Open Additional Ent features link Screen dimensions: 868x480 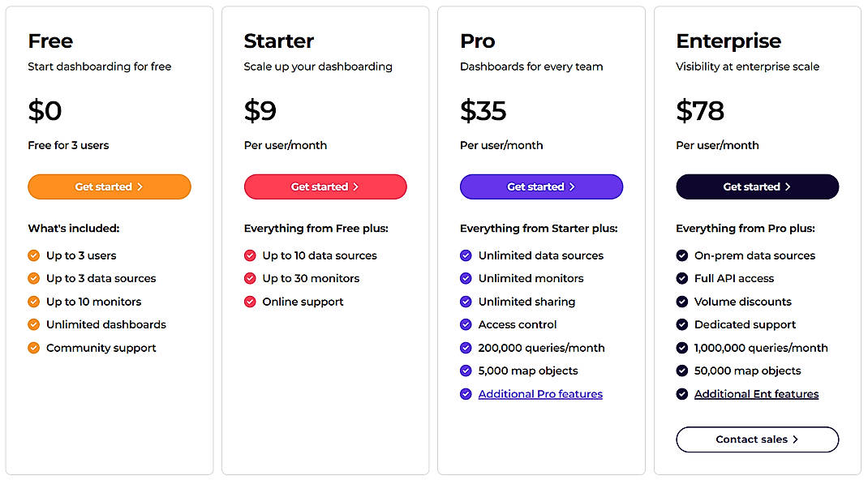[x=756, y=394]
